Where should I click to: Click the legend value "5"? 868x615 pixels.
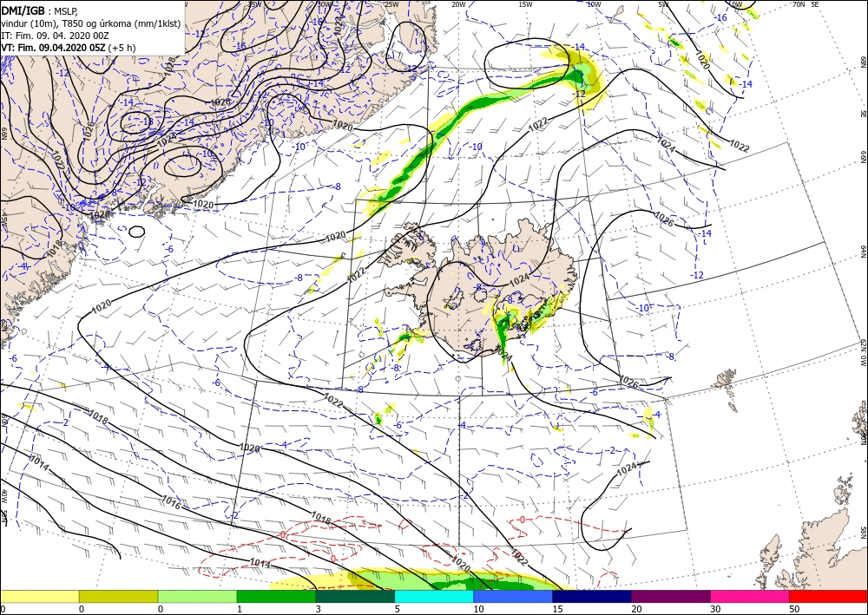coord(398,609)
